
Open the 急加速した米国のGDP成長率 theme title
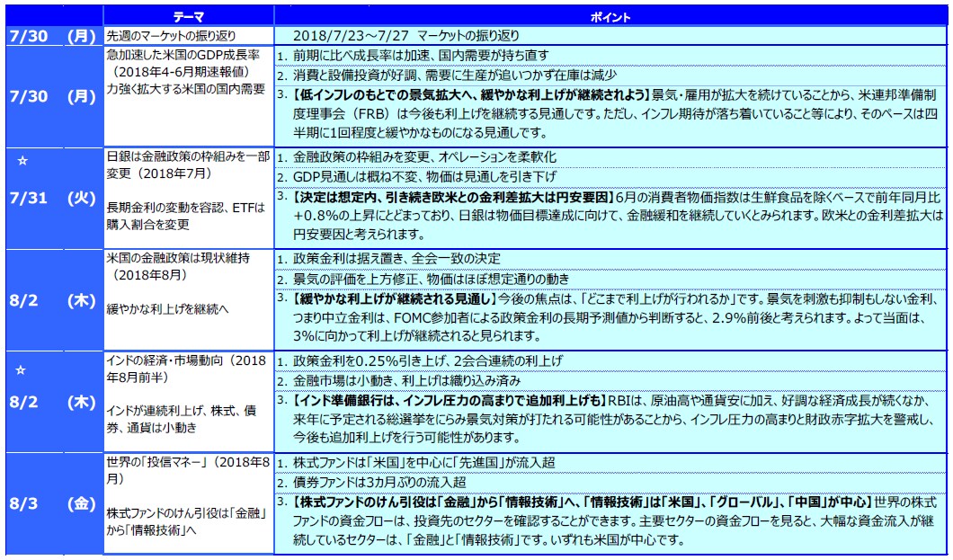click(179, 54)
